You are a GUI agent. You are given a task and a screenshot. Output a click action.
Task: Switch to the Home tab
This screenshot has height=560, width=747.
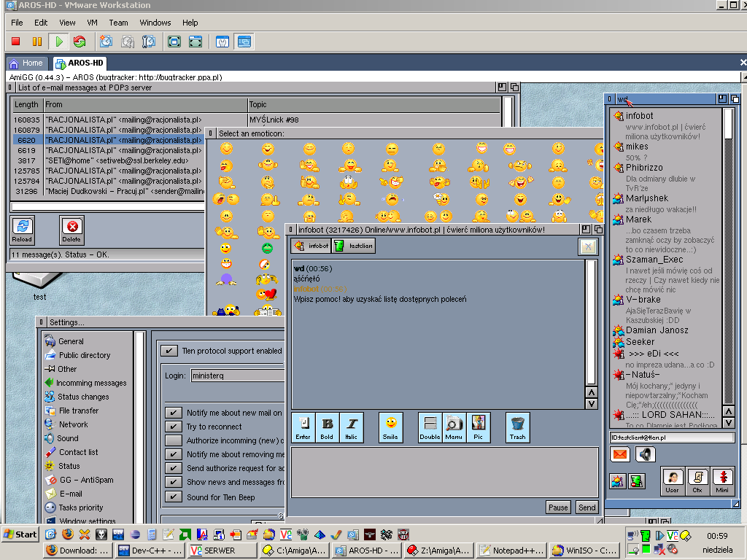pos(27,63)
